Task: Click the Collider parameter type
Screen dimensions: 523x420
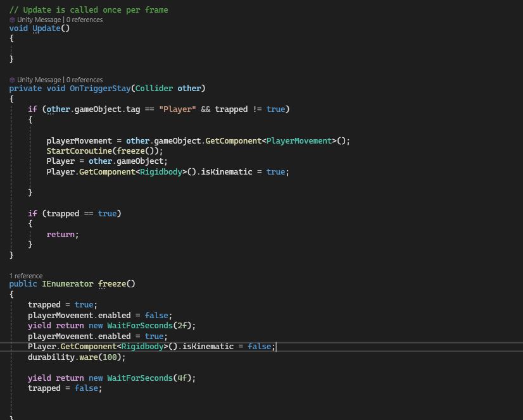Action: point(153,88)
